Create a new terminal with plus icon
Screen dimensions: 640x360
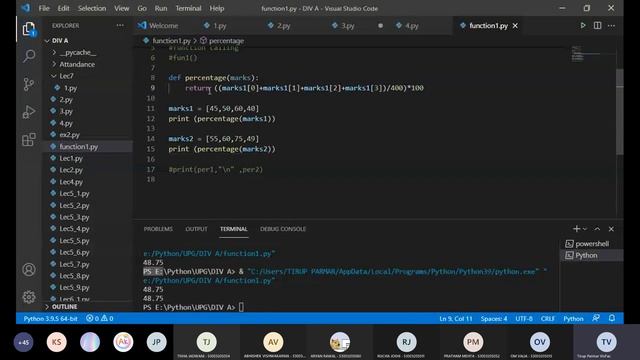click(x=576, y=229)
